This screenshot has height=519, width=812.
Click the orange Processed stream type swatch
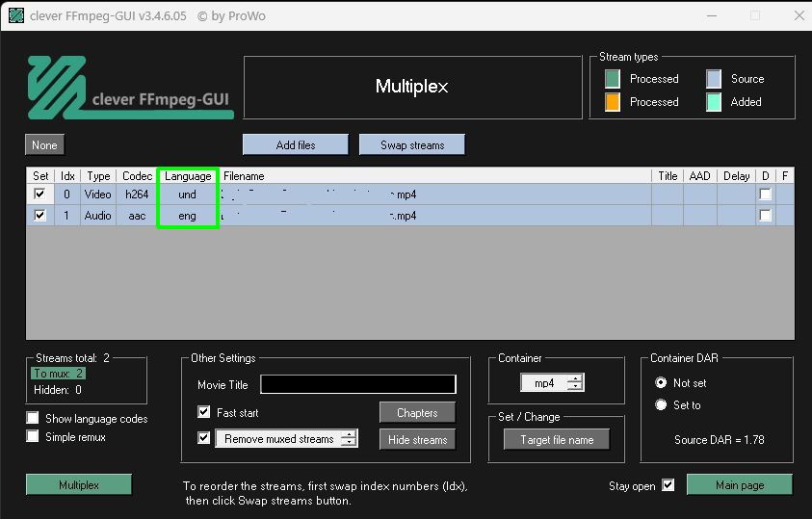click(612, 102)
